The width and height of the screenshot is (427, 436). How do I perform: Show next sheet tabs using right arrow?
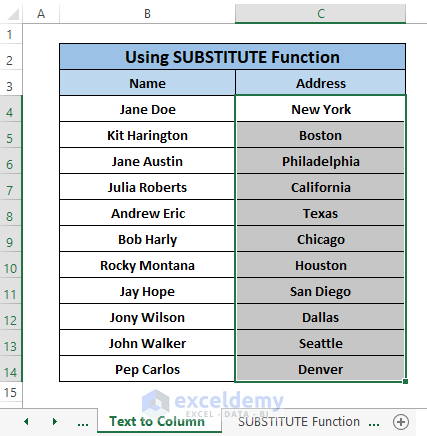(x=55, y=422)
